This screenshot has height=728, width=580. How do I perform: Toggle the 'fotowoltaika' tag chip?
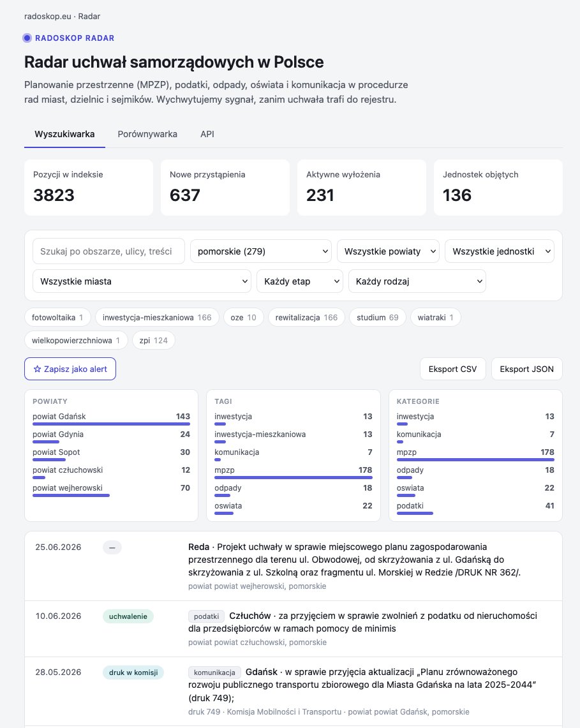57,318
